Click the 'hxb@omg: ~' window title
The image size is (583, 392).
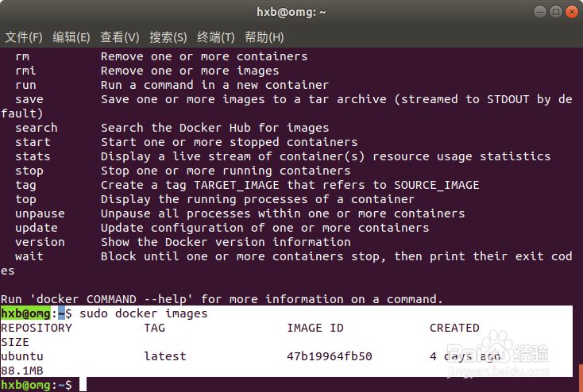[x=291, y=12]
